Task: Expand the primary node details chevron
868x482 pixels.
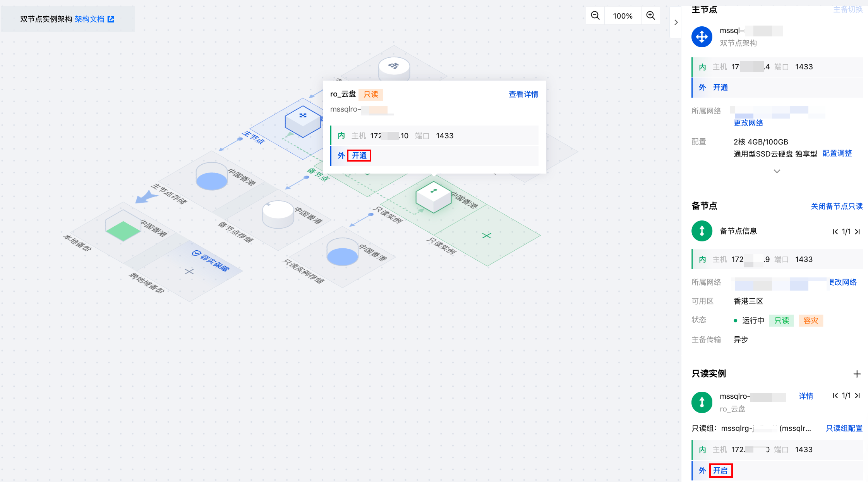Action: coord(777,171)
